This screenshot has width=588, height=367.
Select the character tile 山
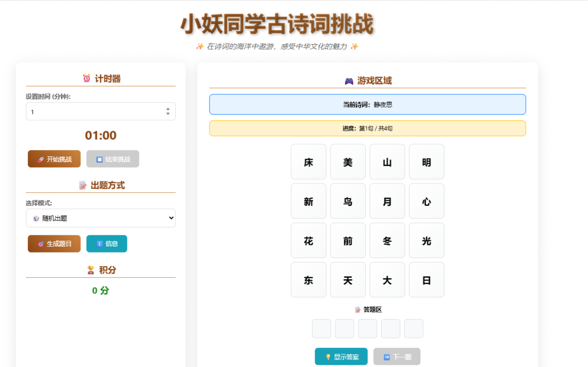point(388,162)
